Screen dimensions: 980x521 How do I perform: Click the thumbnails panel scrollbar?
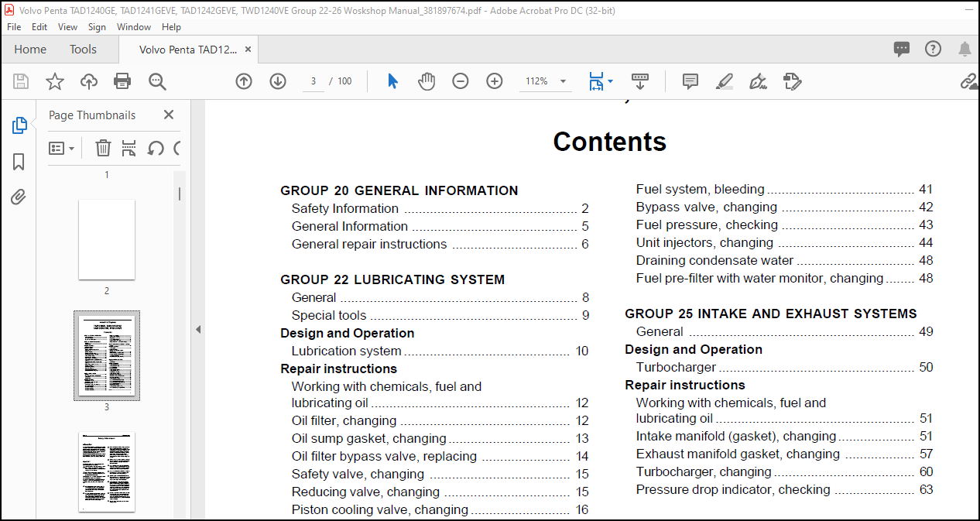point(180,194)
